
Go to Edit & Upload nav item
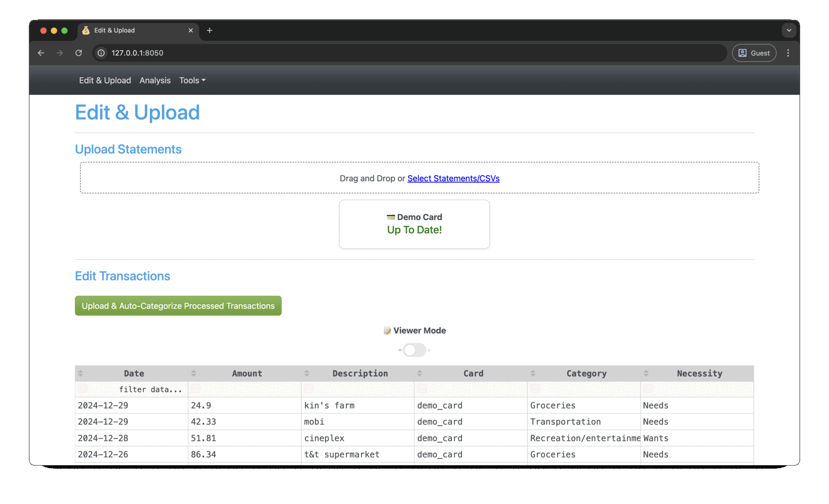(105, 80)
